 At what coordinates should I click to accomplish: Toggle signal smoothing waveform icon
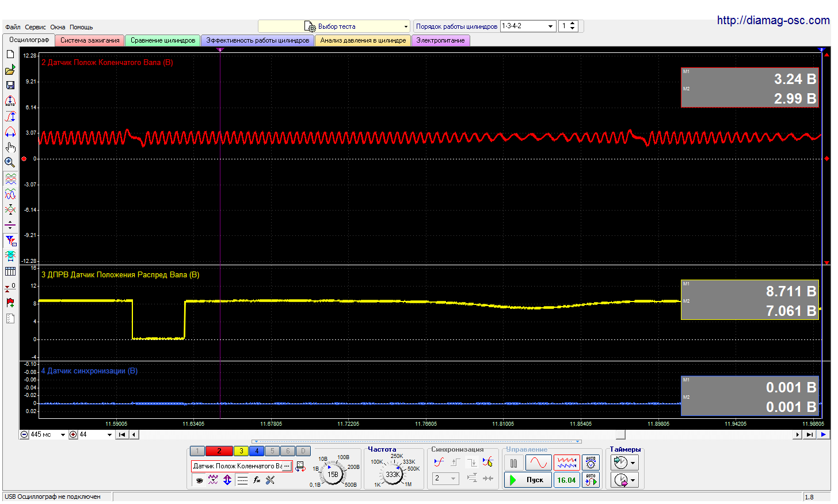pos(213,480)
